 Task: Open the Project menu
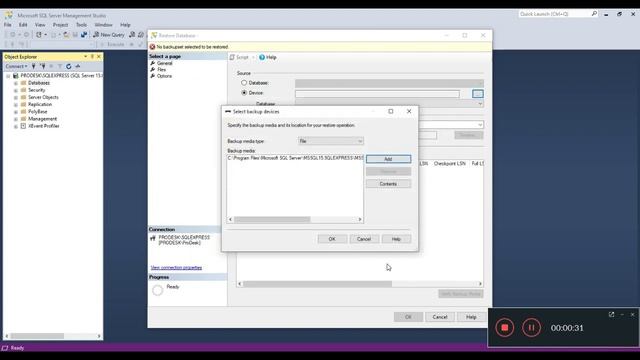click(60, 25)
